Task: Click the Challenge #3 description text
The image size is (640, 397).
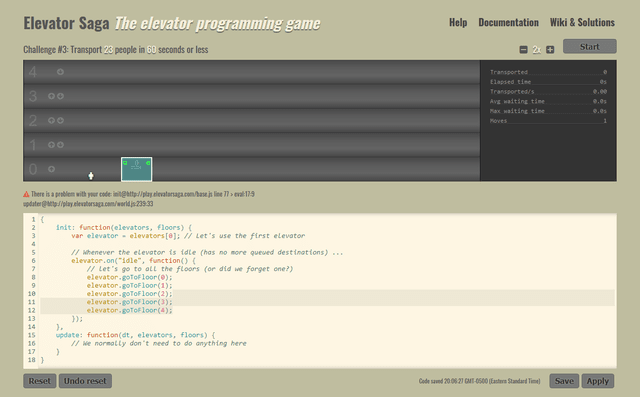Action: (116, 50)
